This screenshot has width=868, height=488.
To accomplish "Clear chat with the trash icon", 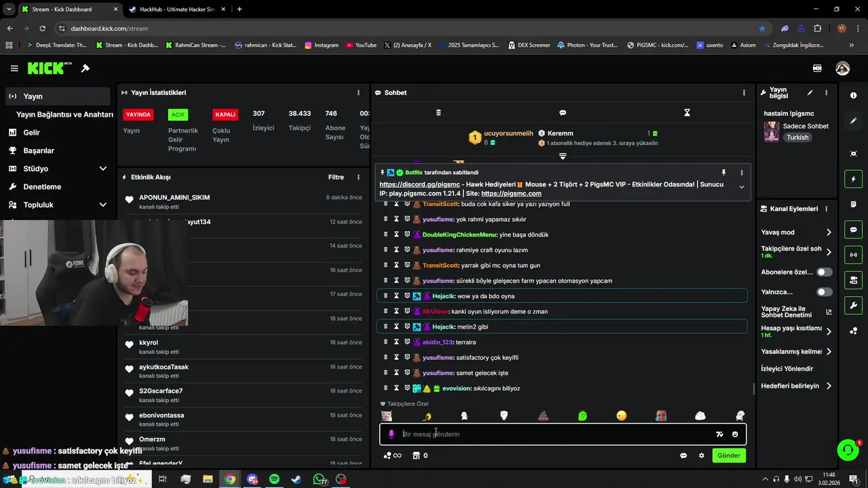I will [438, 113].
